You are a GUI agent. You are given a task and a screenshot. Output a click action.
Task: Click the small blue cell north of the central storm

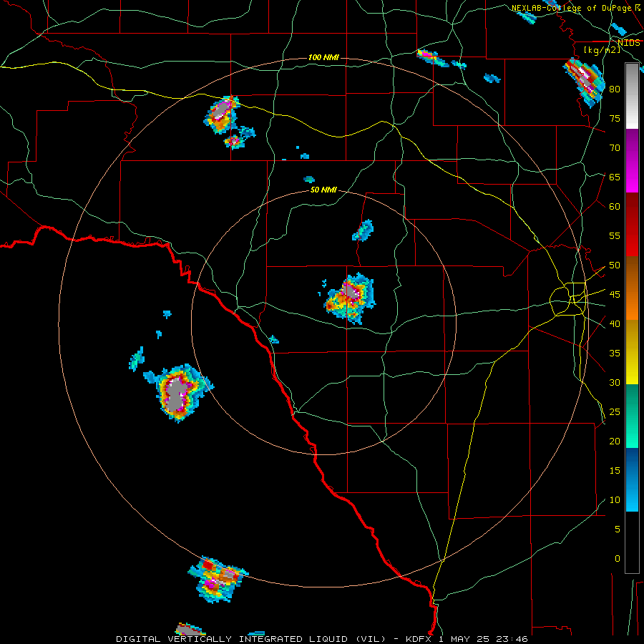pyautogui.click(x=363, y=230)
